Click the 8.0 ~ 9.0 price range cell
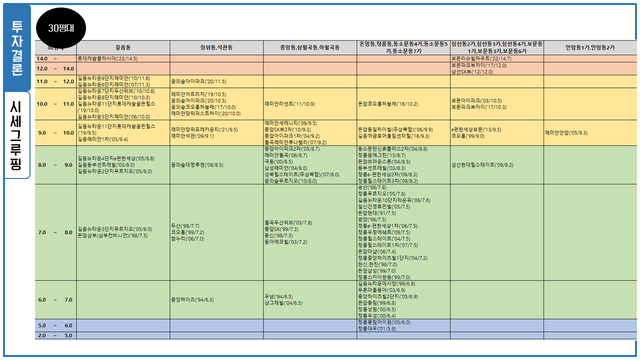Image resolution: width=640 pixels, height=360 pixels. click(56, 165)
